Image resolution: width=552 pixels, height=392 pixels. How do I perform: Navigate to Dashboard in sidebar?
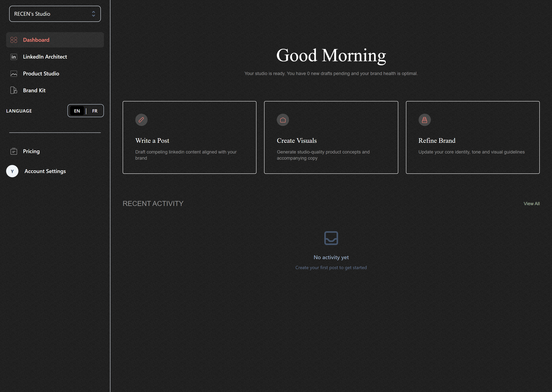click(x=36, y=40)
